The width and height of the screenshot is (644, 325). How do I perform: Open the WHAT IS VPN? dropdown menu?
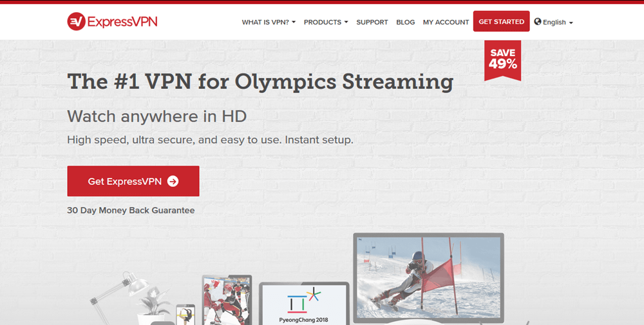click(x=269, y=22)
